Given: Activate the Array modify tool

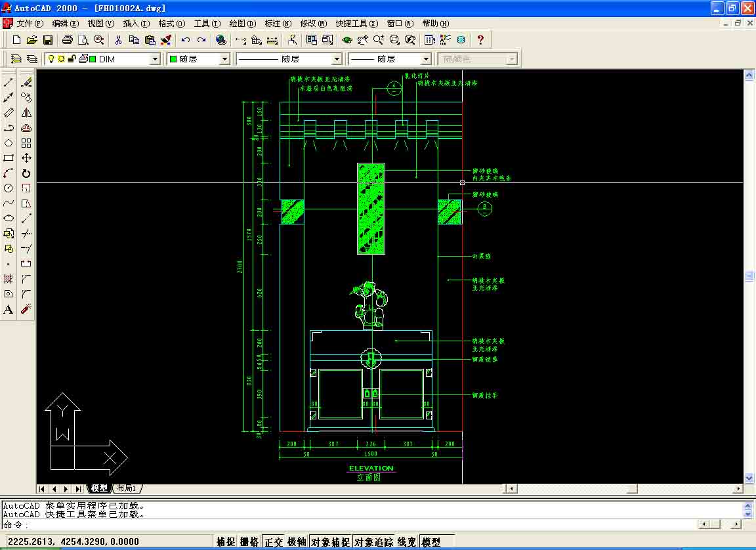Looking at the screenshot, I should tap(26, 143).
